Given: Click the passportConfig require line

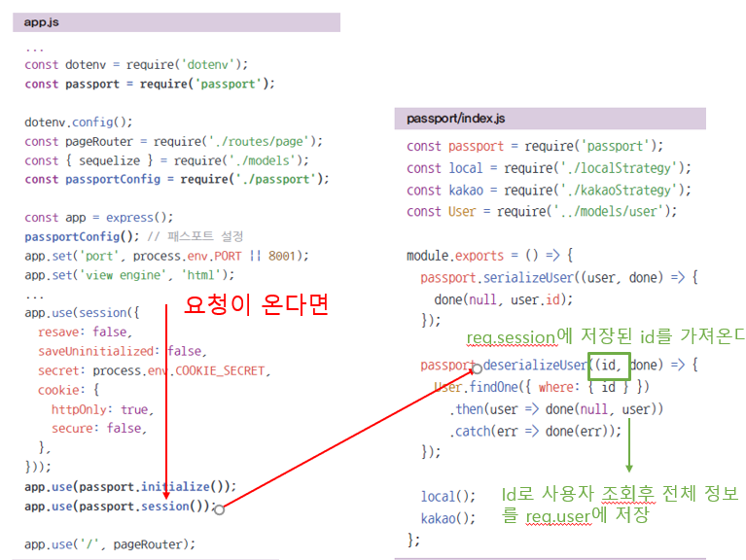Looking at the screenshot, I should click(177, 179).
